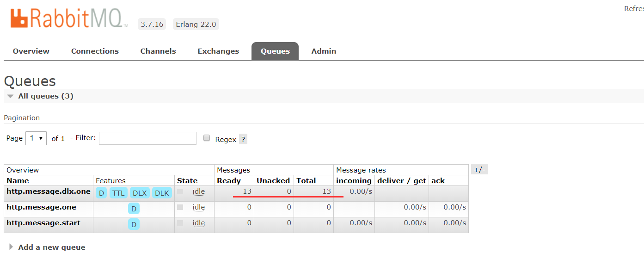Screen dimensions: 644x253
Task: Open the http.message.start queue link
Action: tap(43, 222)
